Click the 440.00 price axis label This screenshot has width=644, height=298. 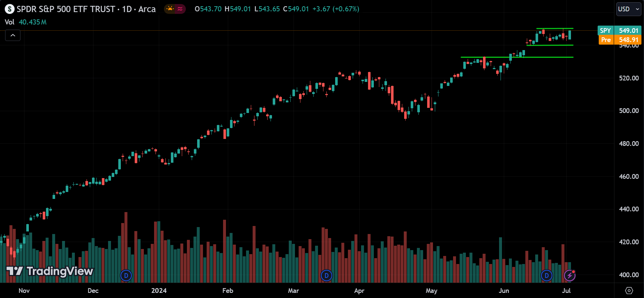coord(629,209)
